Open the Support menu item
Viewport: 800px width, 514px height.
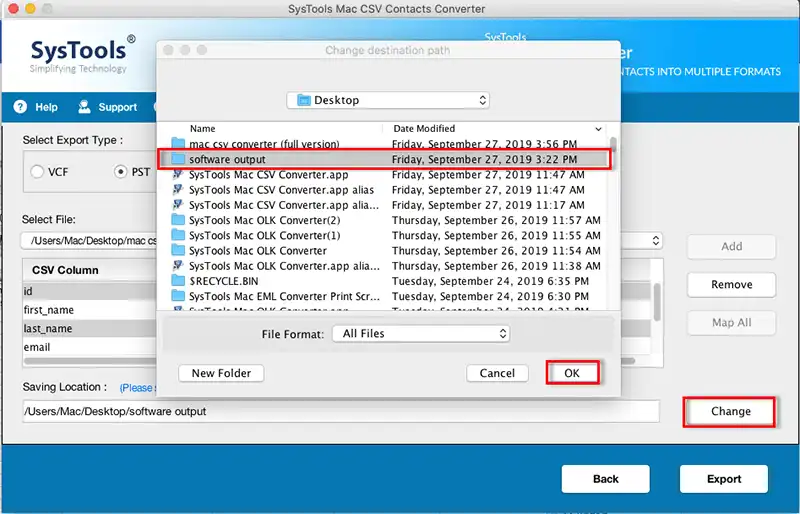[x=117, y=107]
